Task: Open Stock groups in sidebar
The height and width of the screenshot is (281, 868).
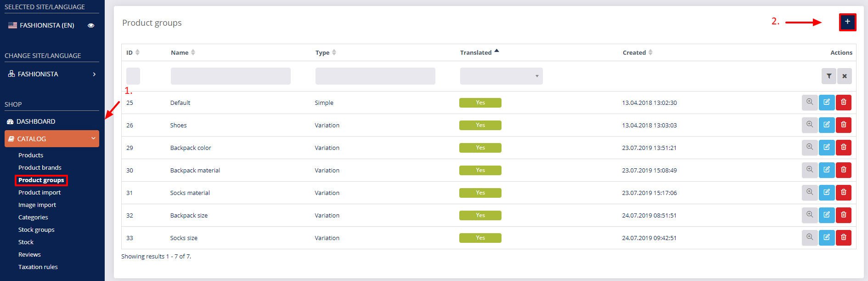Action: 36,229
